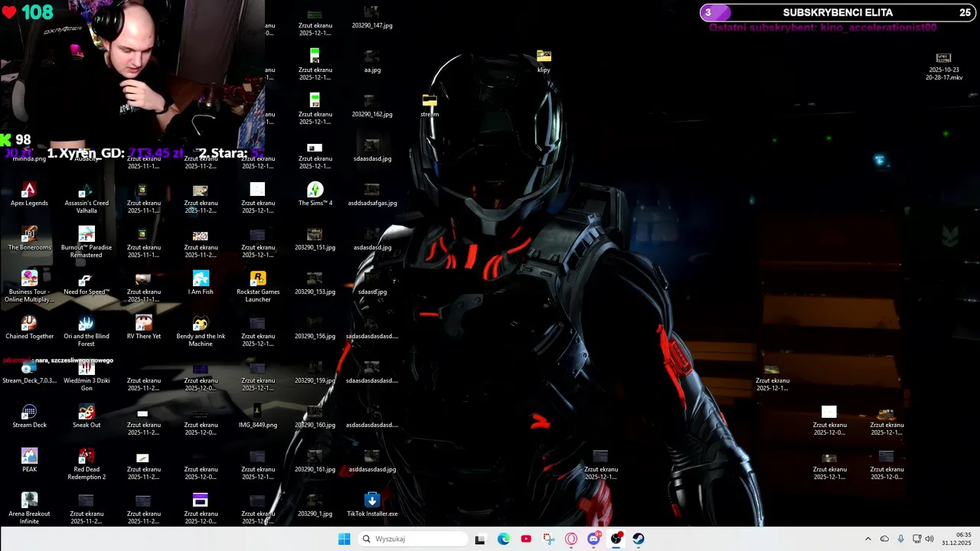Image resolution: width=980 pixels, height=551 pixels.
Task: Select the Stream Deck app icon
Action: point(29,416)
